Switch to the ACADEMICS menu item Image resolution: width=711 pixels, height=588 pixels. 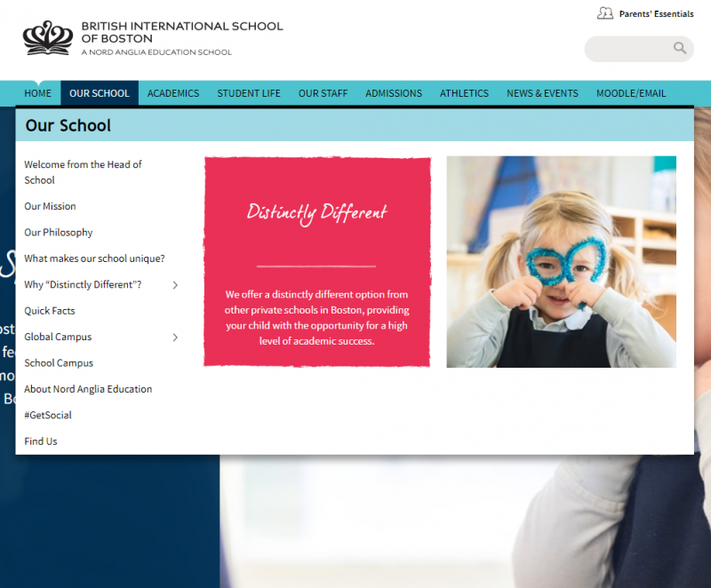172,92
